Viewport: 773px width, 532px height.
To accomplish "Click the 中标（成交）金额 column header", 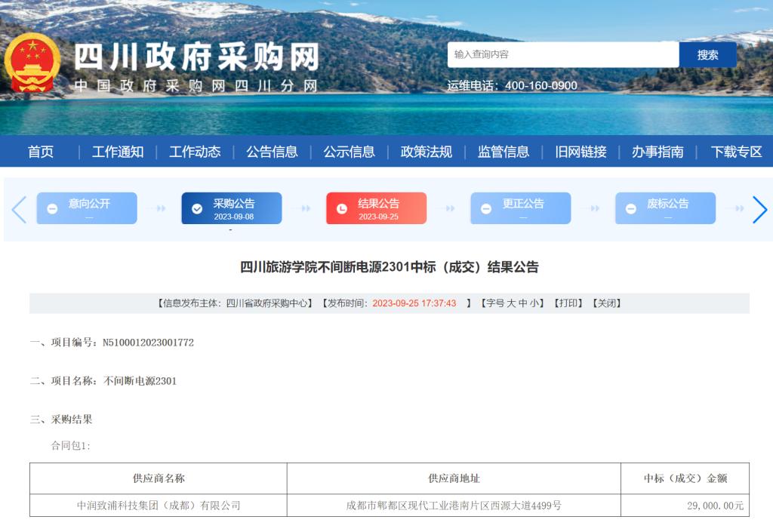I will (685, 478).
